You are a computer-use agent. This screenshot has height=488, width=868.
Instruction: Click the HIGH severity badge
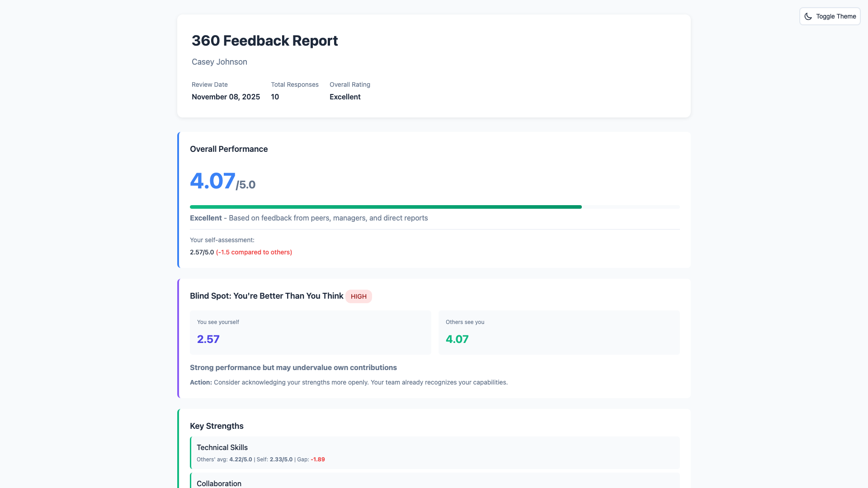pos(359,296)
